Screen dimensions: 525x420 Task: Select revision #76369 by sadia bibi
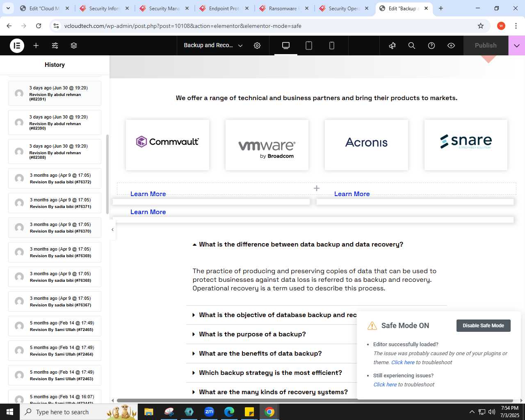click(x=55, y=252)
